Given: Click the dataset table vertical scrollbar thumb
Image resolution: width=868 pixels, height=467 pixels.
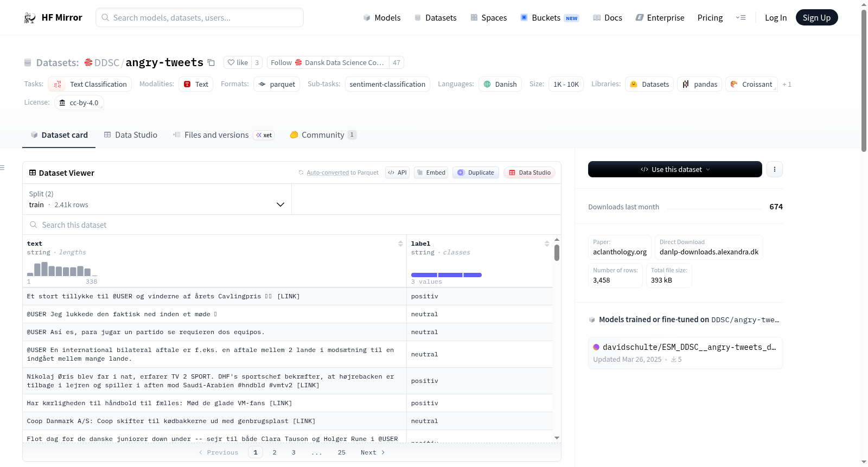Looking at the screenshot, I should point(557,253).
